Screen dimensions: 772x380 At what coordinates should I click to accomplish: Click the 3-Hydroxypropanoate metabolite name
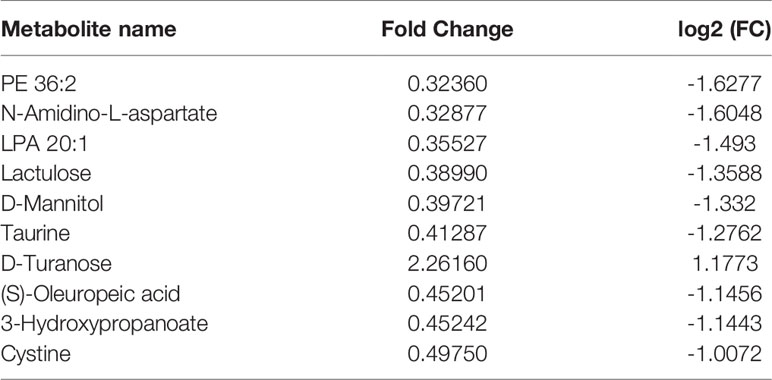pos(104,324)
